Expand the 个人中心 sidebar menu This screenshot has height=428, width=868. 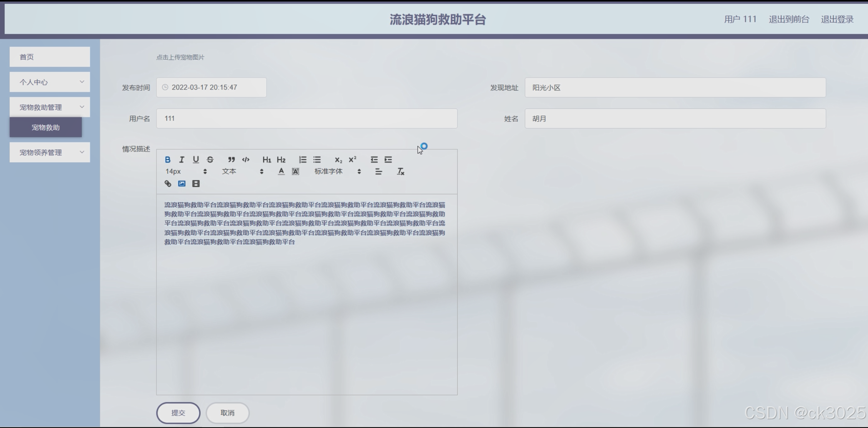coord(50,82)
